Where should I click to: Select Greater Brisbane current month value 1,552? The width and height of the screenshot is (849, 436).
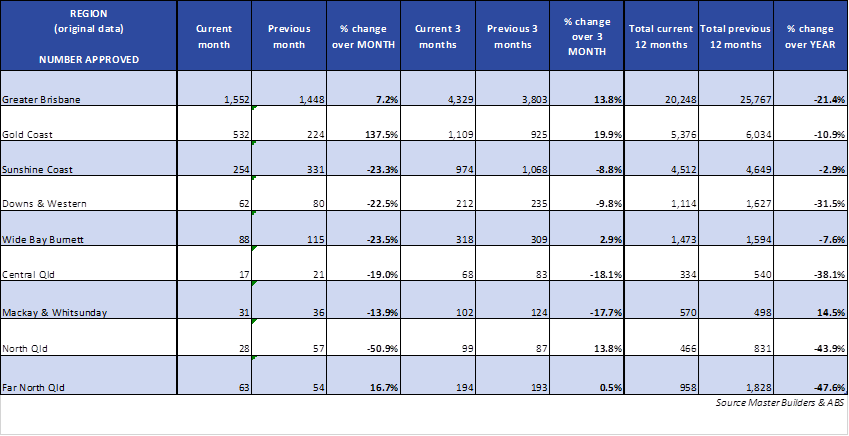coord(214,88)
